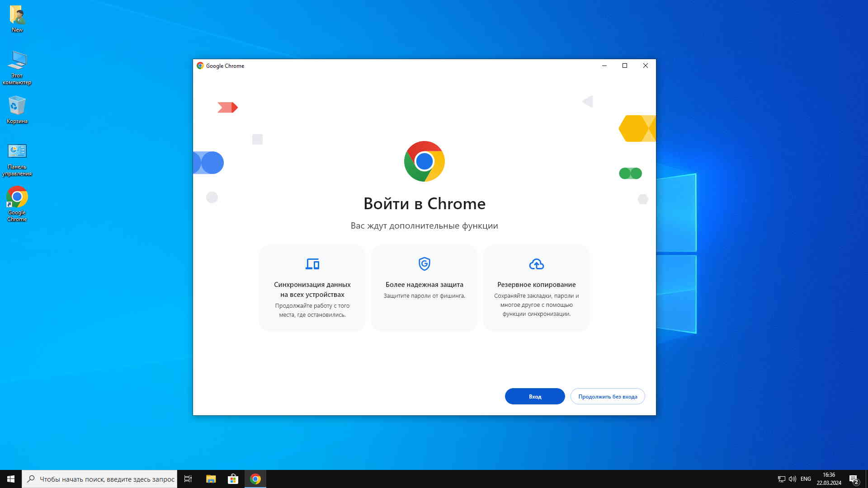868x488 pixels.
Task: Open the Корзина recycle bin icon
Action: click(x=17, y=106)
